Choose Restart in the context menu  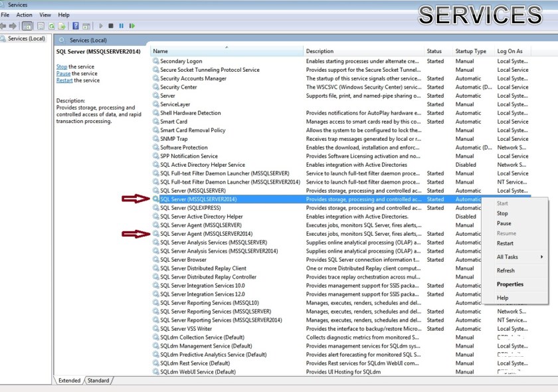pyautogui.click(x=505, y=243)
